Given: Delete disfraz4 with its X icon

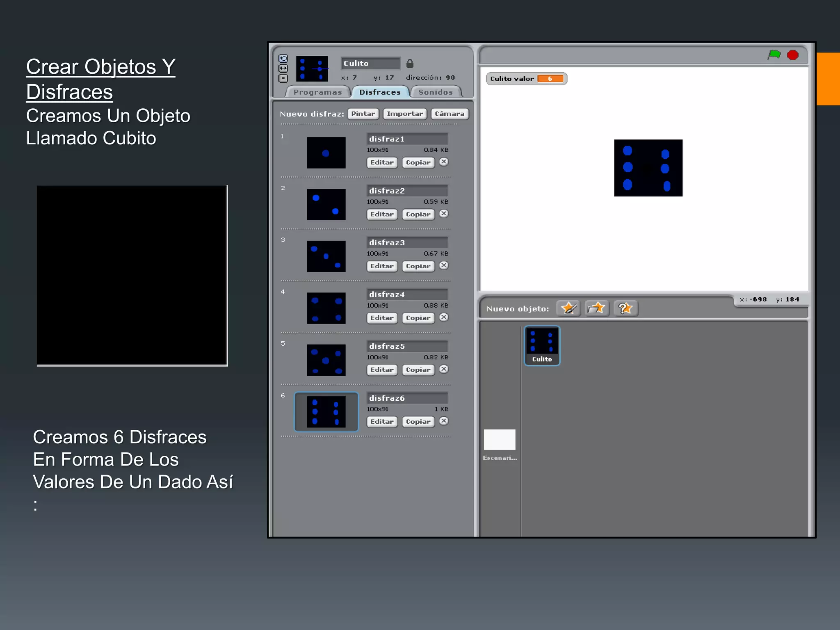Looking at the screenshot, I should click(444, 317).
